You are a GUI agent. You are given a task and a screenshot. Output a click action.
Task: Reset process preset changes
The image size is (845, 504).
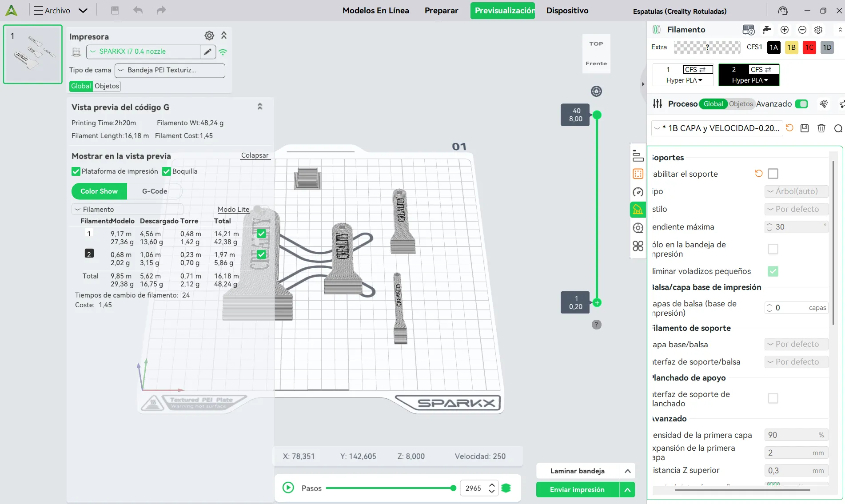(x=789, y=128)
